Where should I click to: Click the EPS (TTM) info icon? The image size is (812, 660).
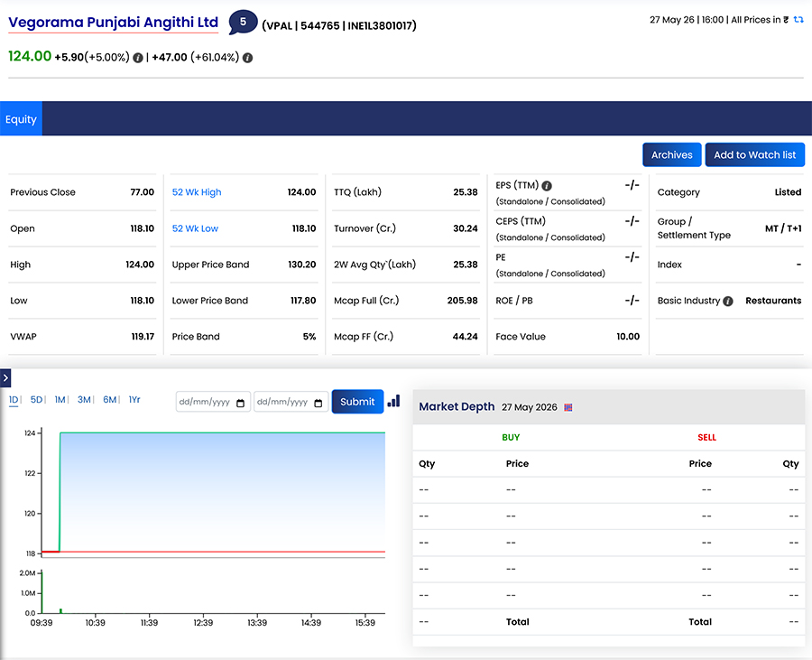click(x=547, y=185)
